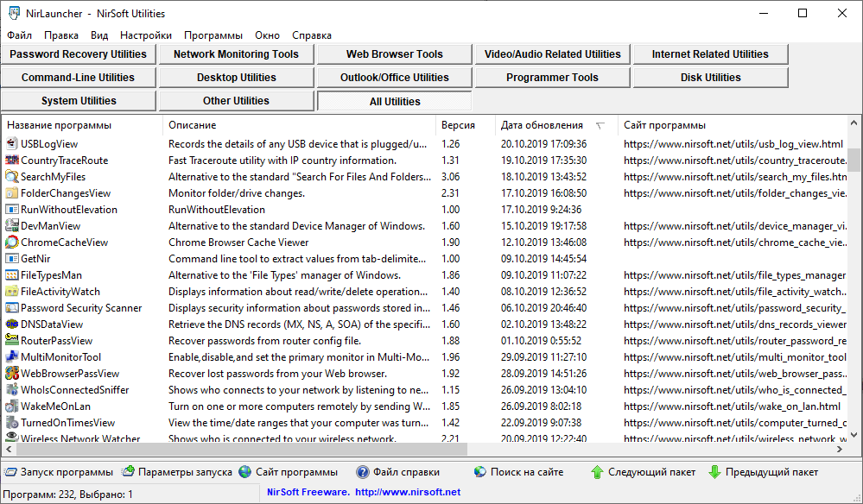This screenshot has width=863, height=504.
Task: Select System Utilities tab
Action: pyautogui.click(x=78, y=101)
